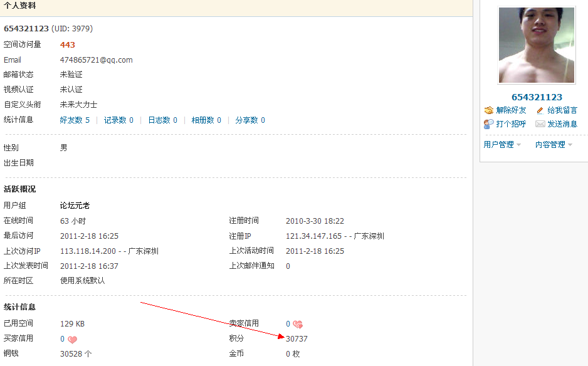Click 发送消息 to send a message
The height and width of the screenshot is (366, 588).
pos(562,124)
